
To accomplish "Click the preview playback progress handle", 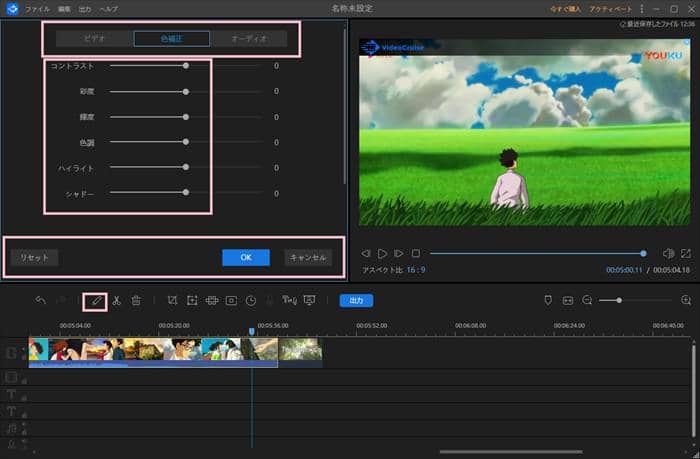I will tap(643, 254).
